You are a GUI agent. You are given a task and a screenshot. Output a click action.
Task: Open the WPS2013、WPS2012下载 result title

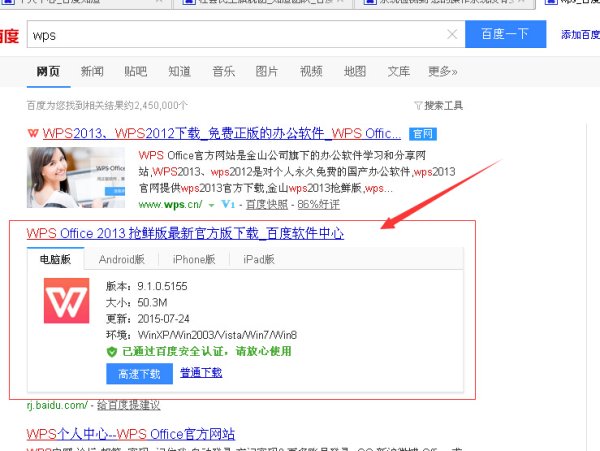[x=222, y=134]
